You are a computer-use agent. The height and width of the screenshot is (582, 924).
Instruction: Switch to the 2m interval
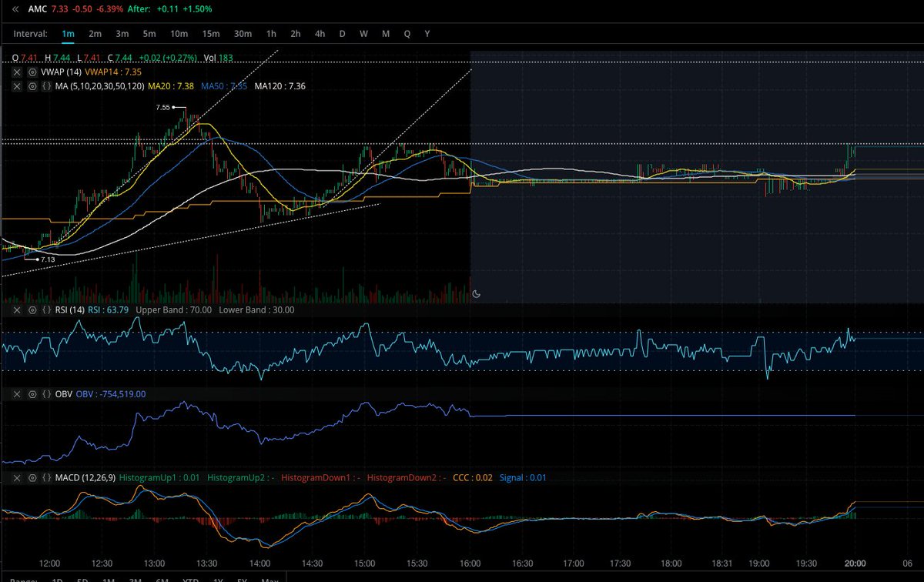(x=95, y=34)
